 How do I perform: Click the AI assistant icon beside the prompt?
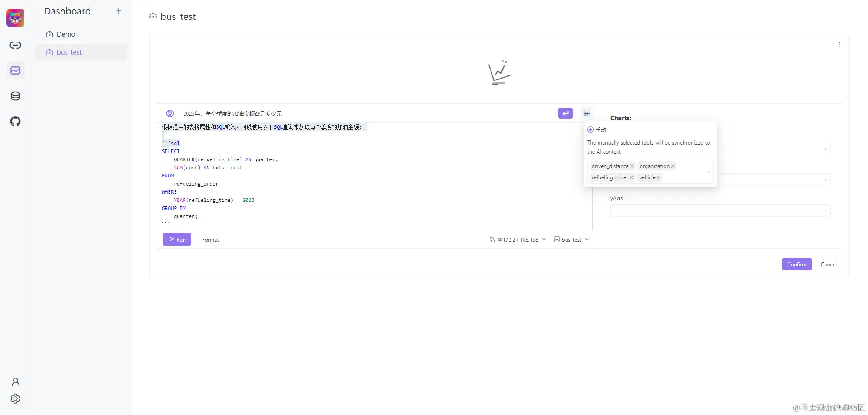[170, 113]
